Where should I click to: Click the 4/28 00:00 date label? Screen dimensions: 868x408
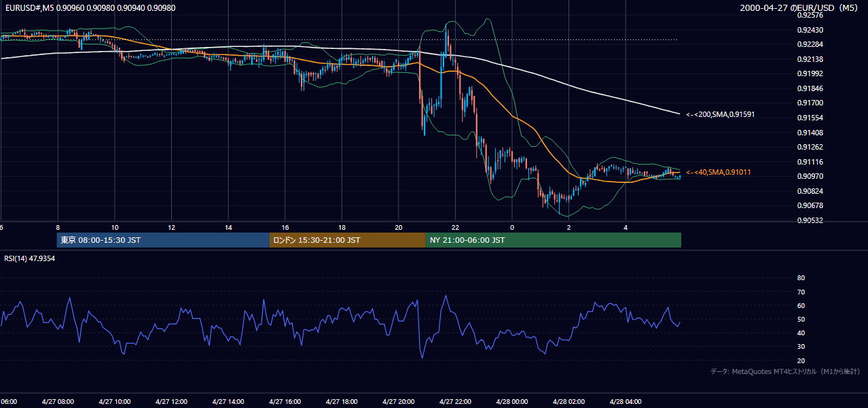click(511, 401)
